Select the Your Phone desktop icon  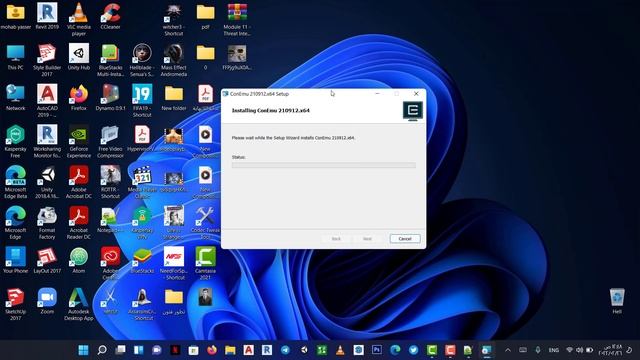(x=16, y=260)
